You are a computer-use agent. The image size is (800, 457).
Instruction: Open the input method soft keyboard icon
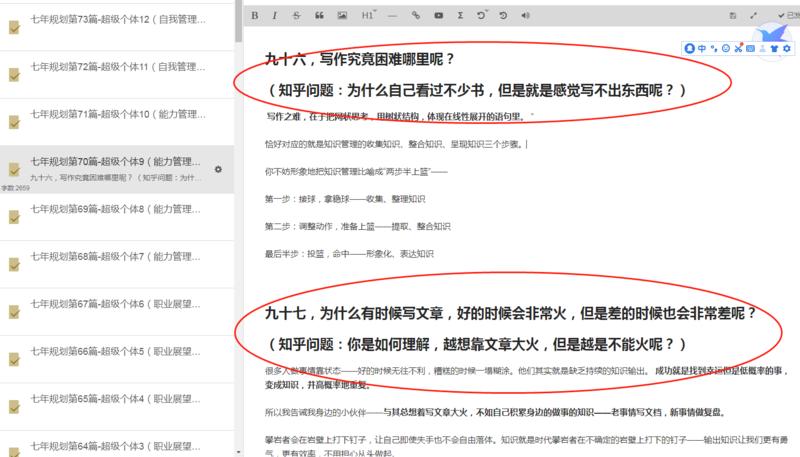click(750, 48)
